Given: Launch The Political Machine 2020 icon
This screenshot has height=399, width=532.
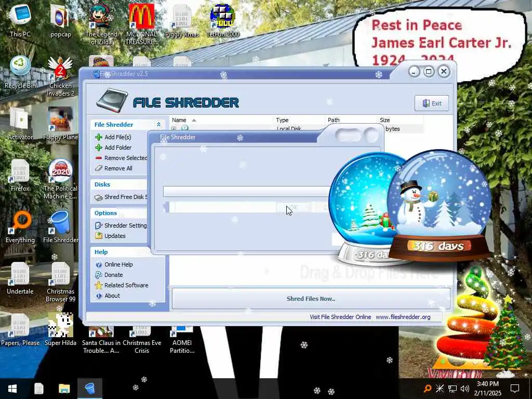Looking at the screenshot, I should [60, 179].
